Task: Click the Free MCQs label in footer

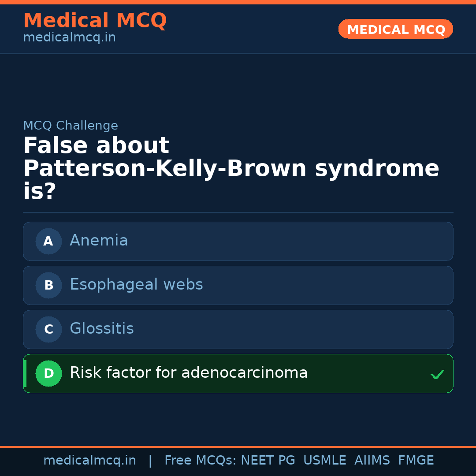Action: (x=201, y=461)
